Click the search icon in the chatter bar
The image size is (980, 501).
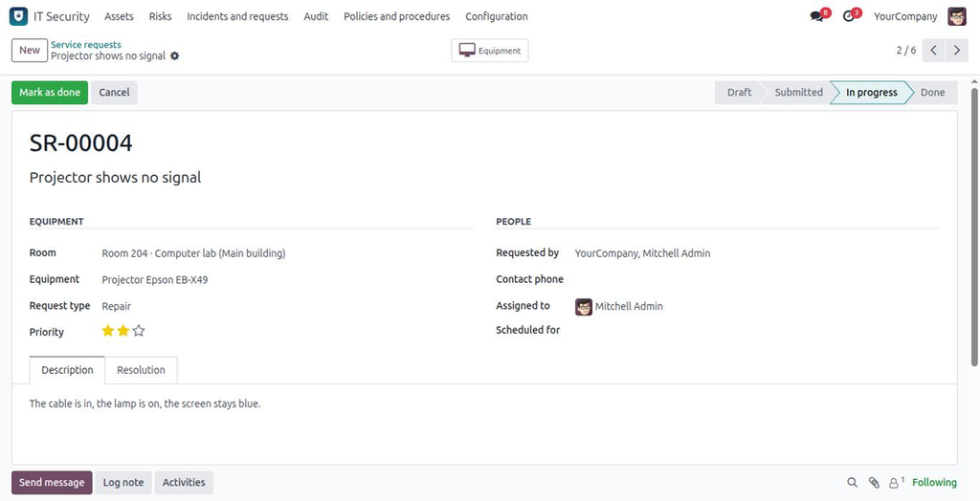(x=852, y=482)
